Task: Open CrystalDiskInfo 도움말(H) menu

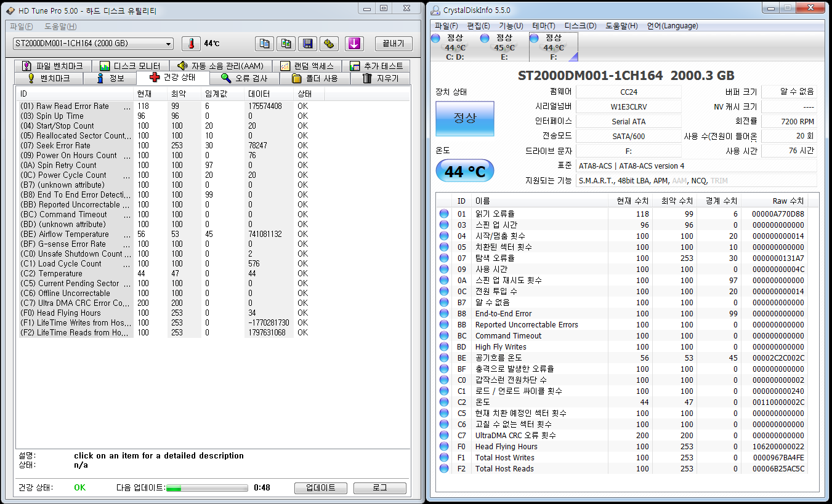Action: pos(621,26)
